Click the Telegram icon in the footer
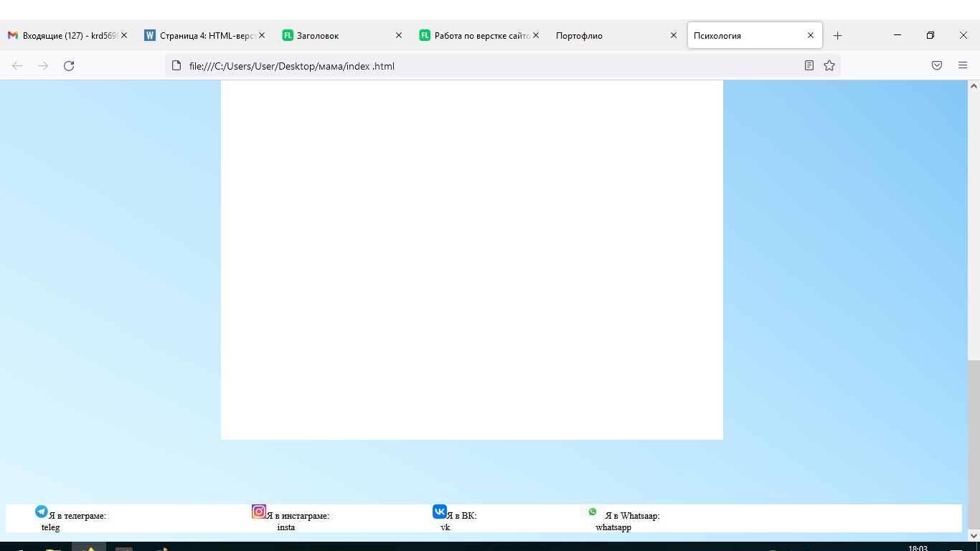Image resolution: width=980 pixels, height=551 pixels. click(x=42, y=512)
